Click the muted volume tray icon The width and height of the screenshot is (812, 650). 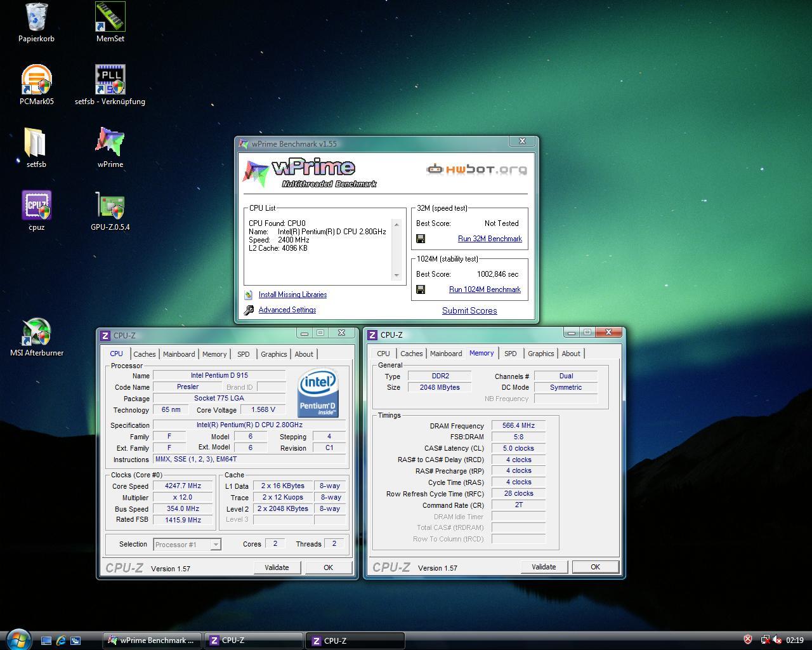coord(777,640)
